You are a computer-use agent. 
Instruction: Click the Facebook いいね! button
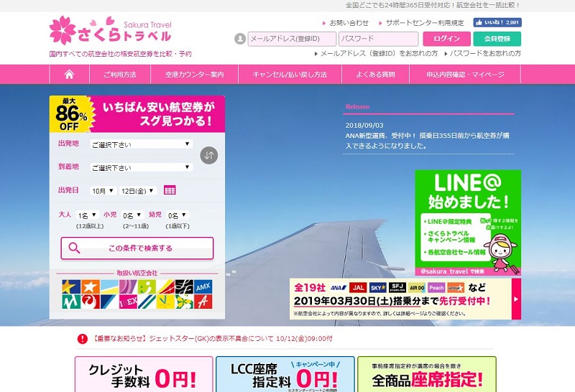click(x=497, y=22)
